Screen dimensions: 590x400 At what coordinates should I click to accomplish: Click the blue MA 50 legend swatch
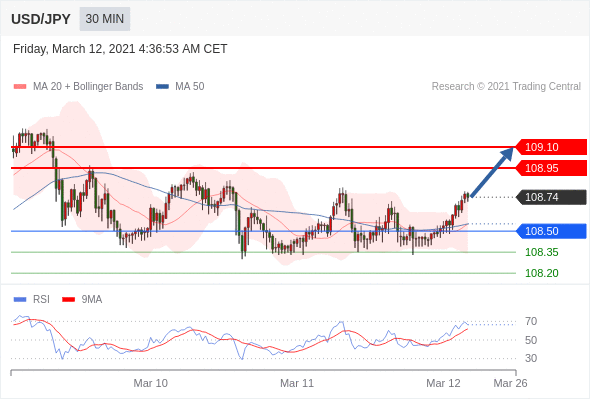coord(162,87)
